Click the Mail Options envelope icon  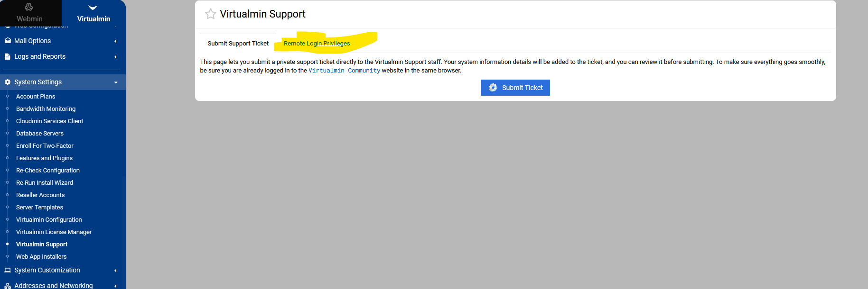pos(8,41)
